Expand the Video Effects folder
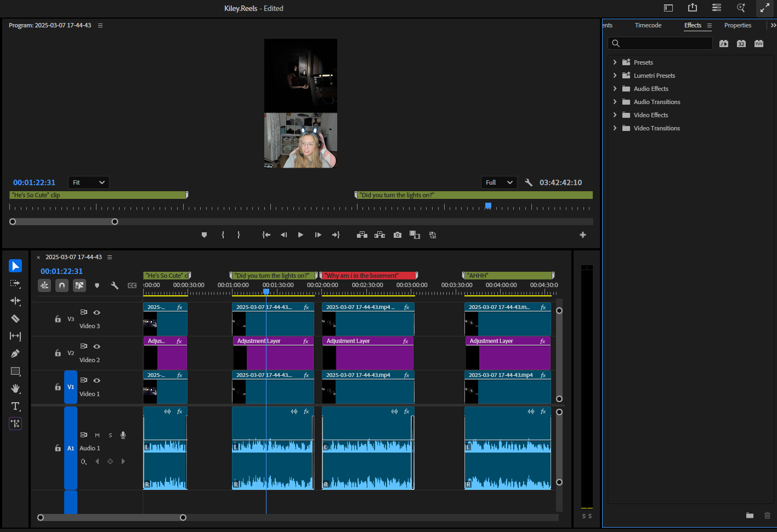The image size is (777, 532). click(615, 115)
